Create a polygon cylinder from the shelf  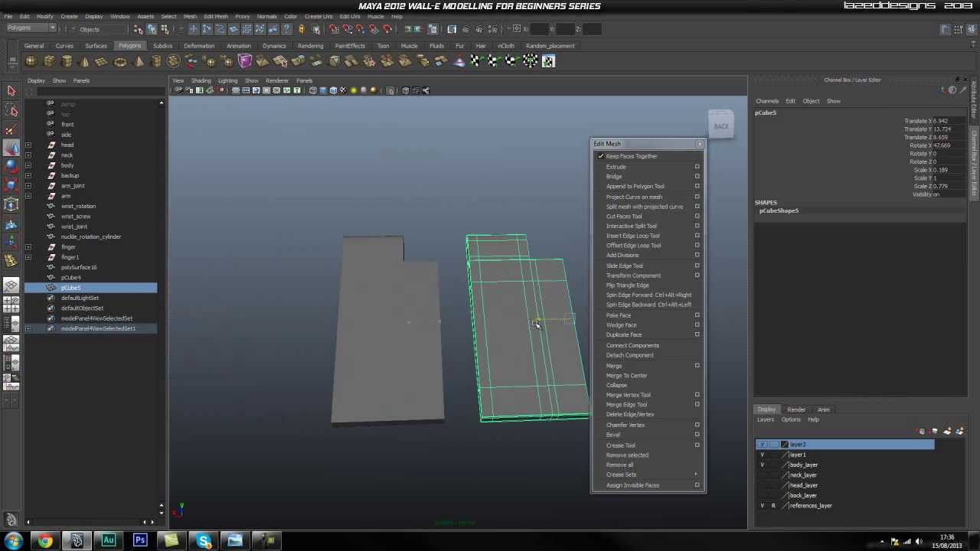(x=67, y=61)
